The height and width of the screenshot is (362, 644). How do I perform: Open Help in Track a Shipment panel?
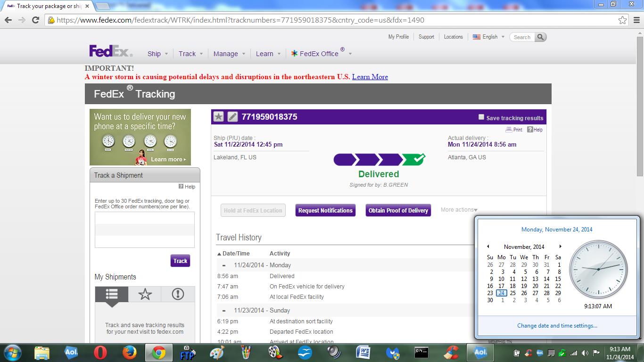pyautogui.click(x=187, y=187)
